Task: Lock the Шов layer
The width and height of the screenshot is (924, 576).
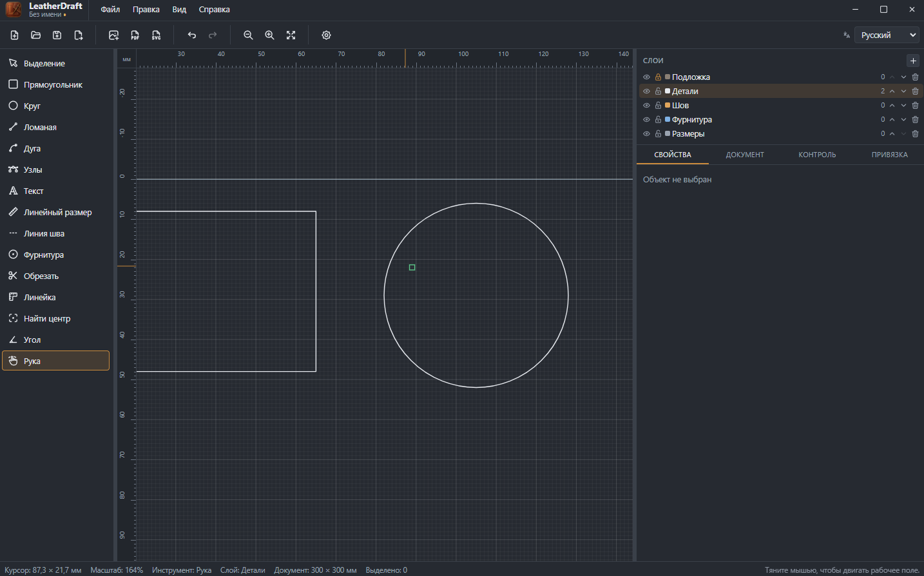Action: click(x=659, y=106)
